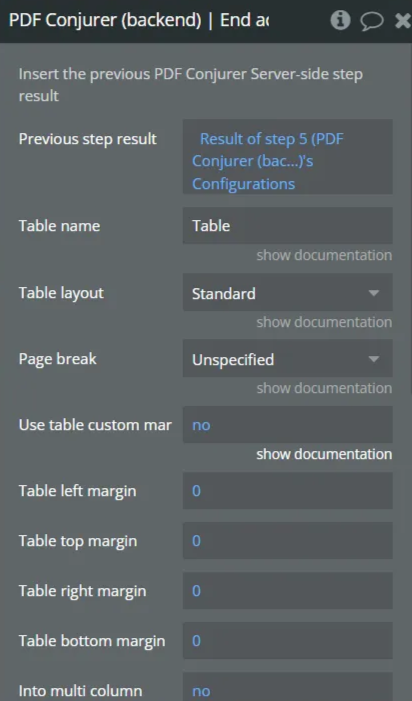
Task: Open the comment speech bubble icon
Action: pos(372,21)
